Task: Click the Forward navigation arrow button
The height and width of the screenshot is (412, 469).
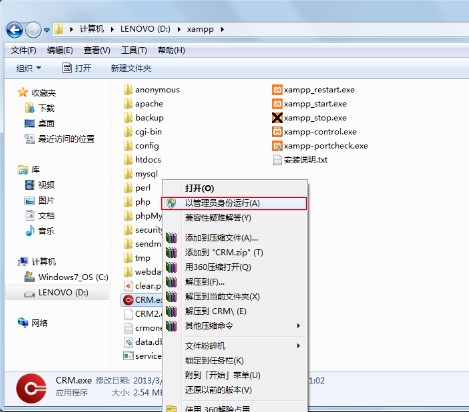Action: [x=33, y=30]
